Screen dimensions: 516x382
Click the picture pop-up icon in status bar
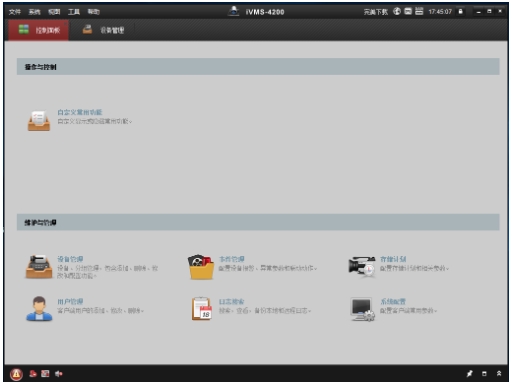coord(45,374)
